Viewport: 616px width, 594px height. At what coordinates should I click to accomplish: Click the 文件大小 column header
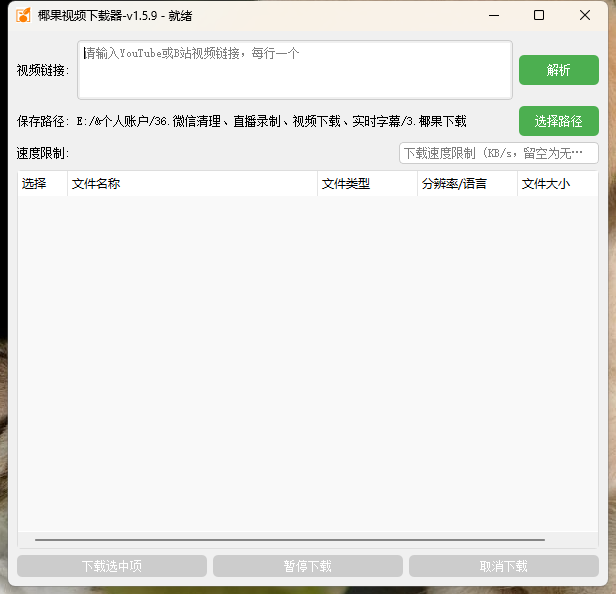(556, 184)
